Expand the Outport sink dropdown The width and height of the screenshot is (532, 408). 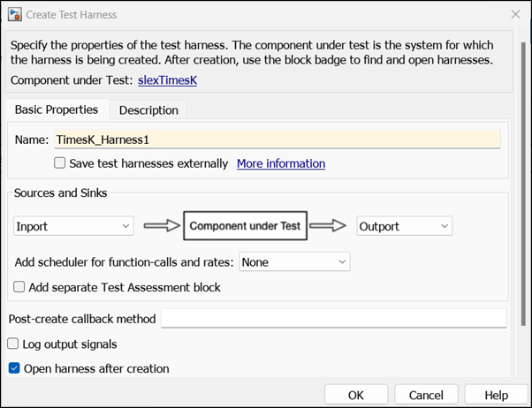pos(405,226)
